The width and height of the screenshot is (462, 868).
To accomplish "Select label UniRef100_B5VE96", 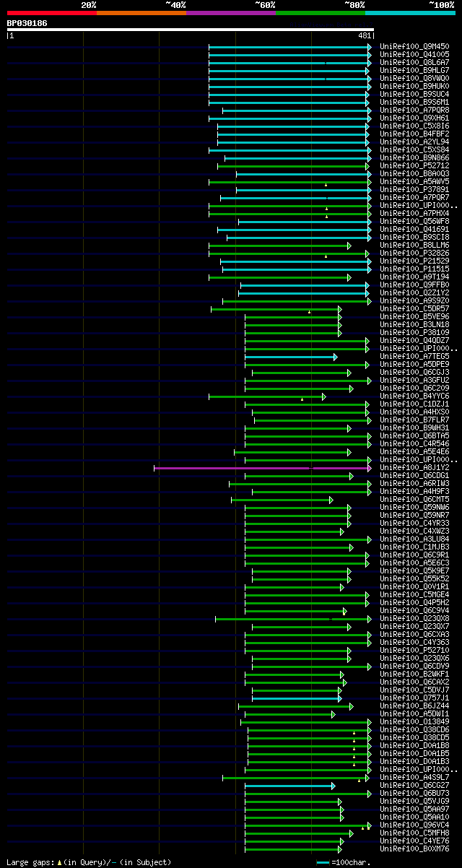I will pyautogui.click(x=414, y=316).
